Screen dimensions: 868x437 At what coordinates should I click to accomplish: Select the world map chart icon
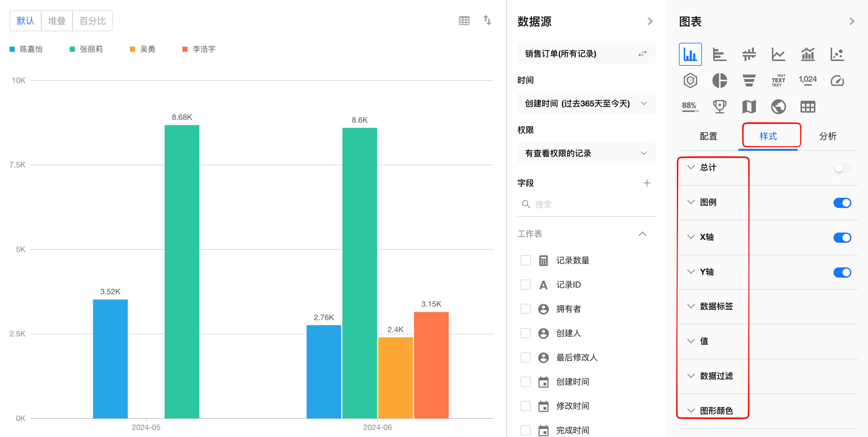(778, 107)
